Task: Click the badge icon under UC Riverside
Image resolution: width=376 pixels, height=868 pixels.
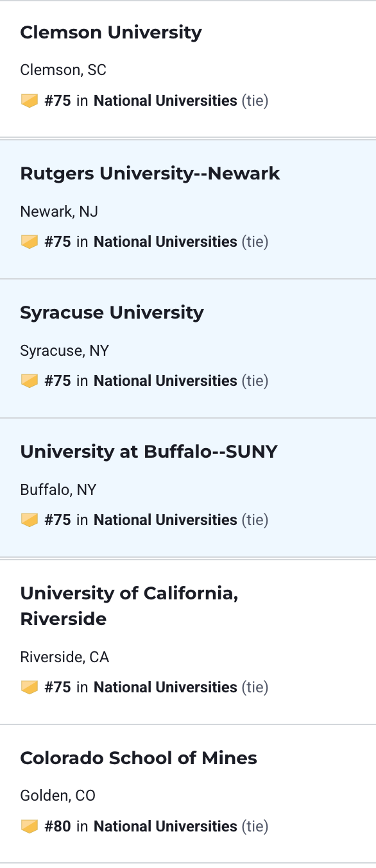Action: (x=30, y=687)
